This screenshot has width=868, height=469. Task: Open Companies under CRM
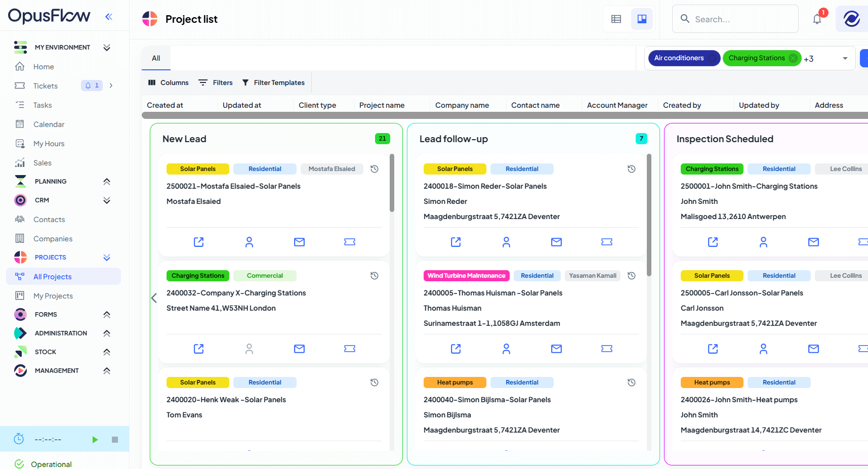click(53, 239)
